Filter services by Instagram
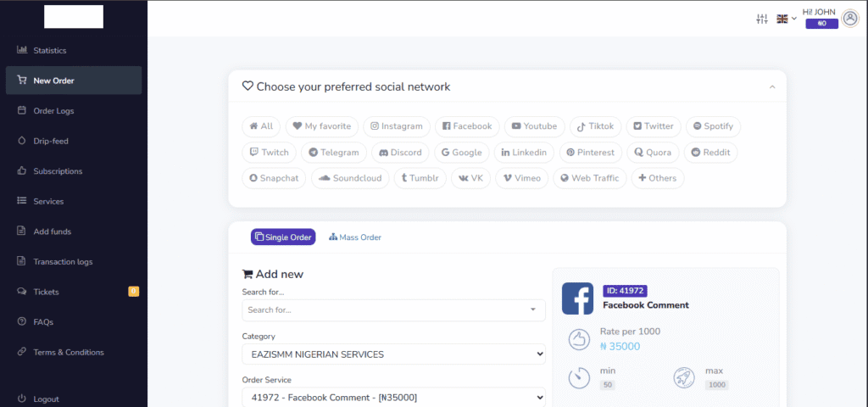This screenshot has height=407, width=868. [397, 126]
